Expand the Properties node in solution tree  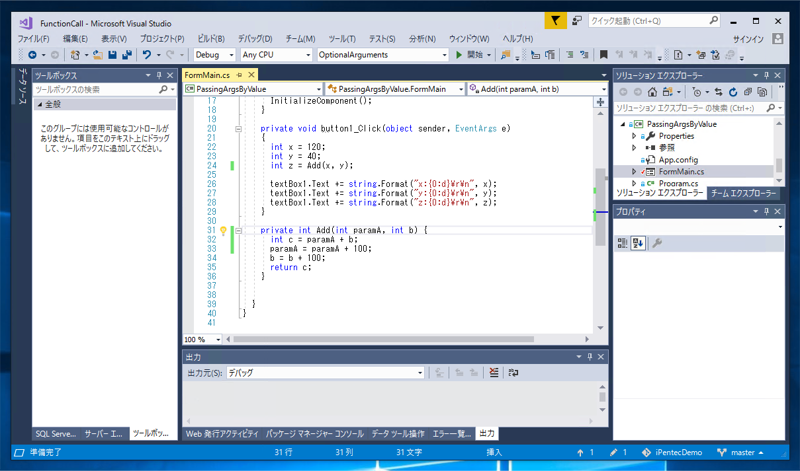click(x=634, y=136)
